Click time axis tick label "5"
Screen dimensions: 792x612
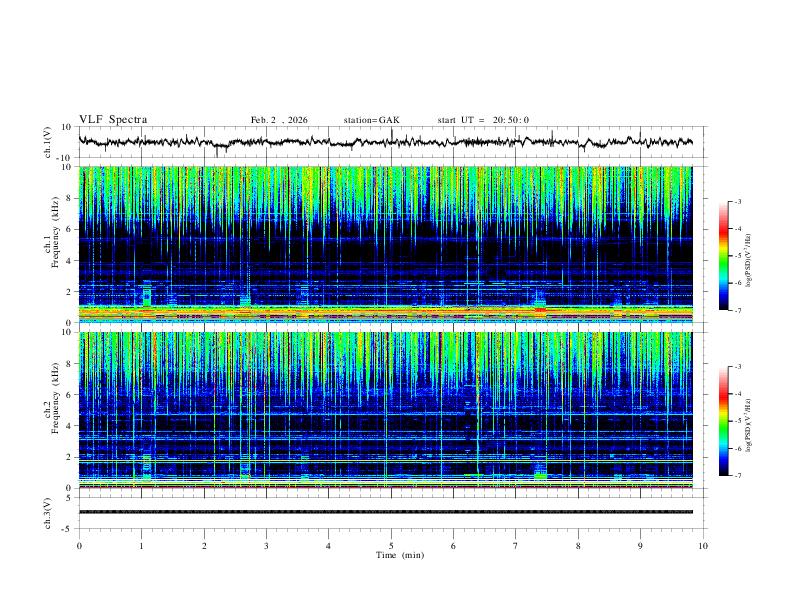point(391,546)
